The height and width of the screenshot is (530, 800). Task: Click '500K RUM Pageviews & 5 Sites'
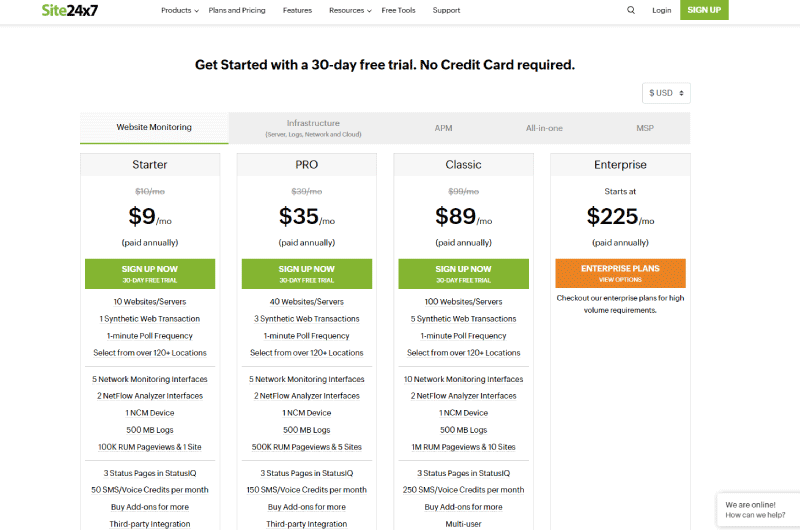[307, 447]
